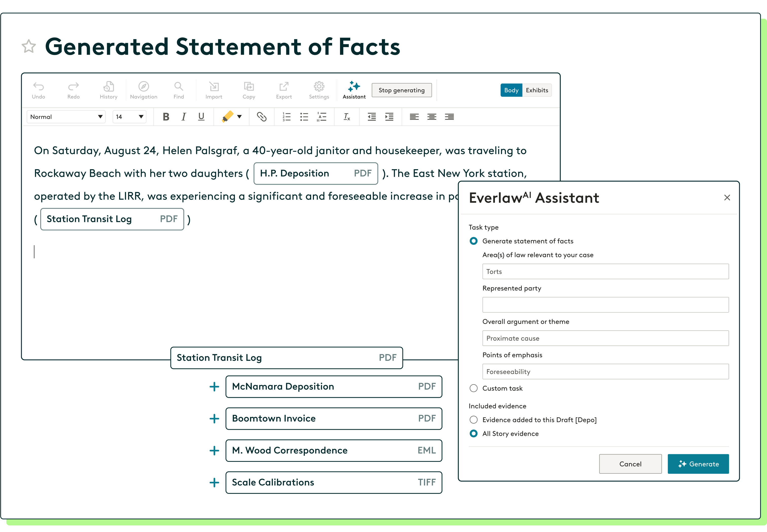Switch to Body tab
The image size is (767, 532).
[511, 90]
